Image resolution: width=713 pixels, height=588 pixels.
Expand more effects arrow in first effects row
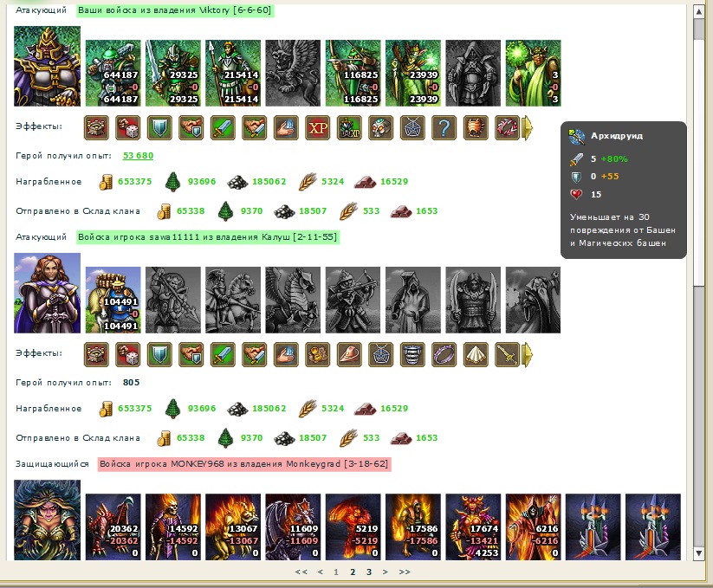pos(527,127)
